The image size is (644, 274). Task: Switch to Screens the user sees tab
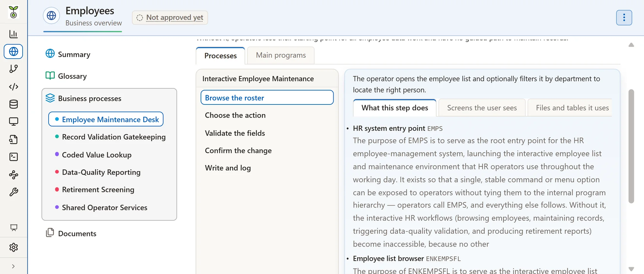(482, 108)
